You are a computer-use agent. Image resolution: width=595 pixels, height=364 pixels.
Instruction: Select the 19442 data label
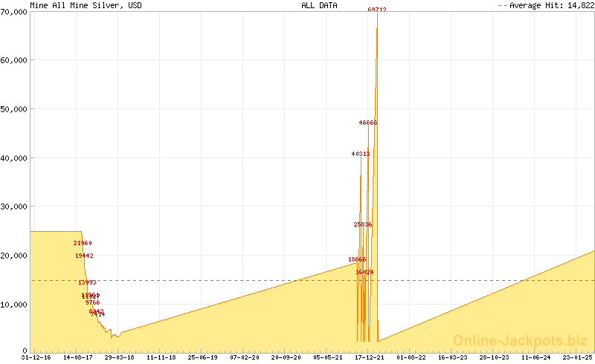pyautogui.click(x=84, y=256)
